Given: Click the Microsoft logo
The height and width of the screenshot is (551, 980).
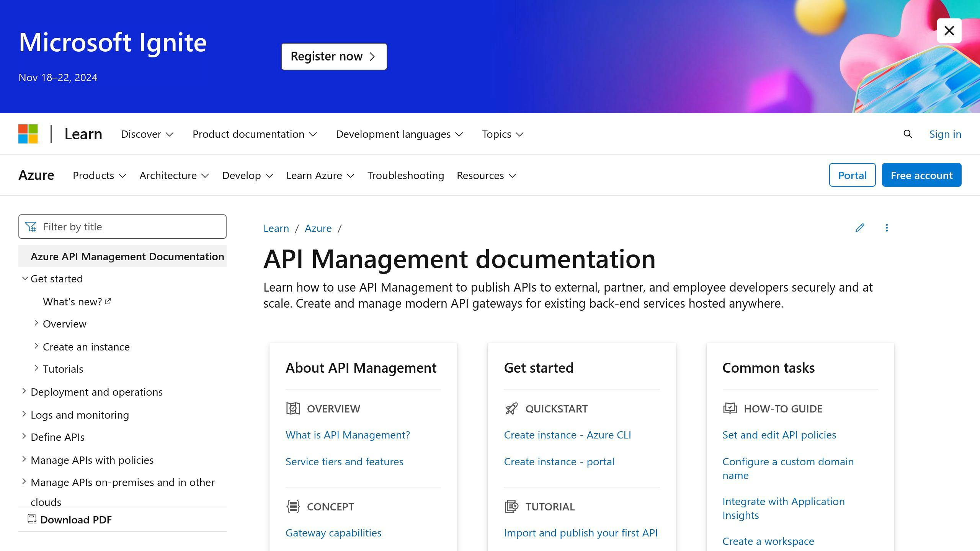Looking at the screenshot, I should coord(28,134).
